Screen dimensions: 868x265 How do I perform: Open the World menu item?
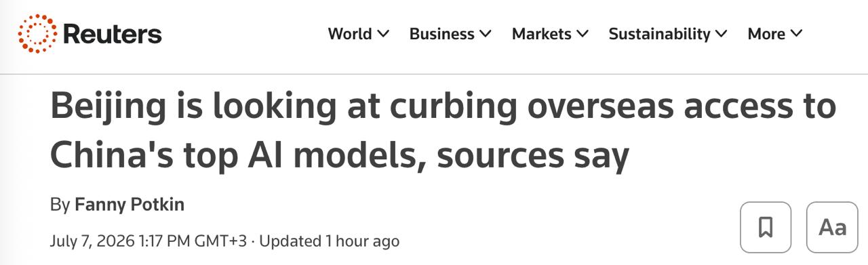tap(350, 34)
